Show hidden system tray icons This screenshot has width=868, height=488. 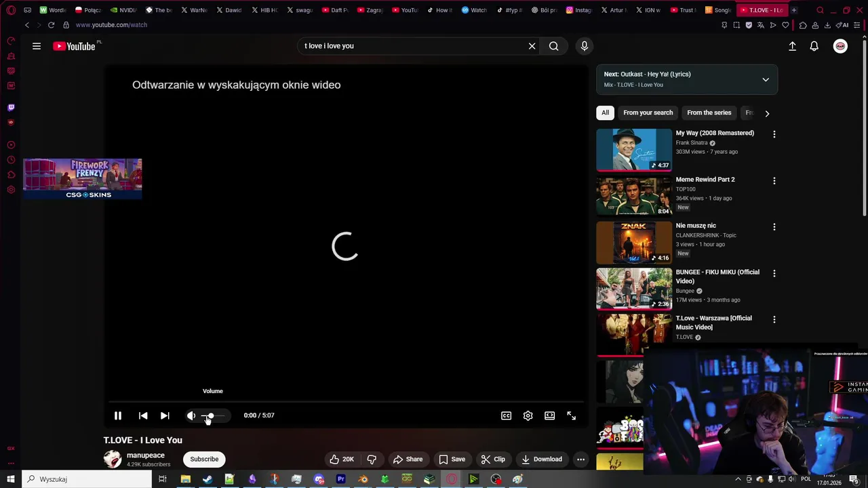(x=738, y=479)
